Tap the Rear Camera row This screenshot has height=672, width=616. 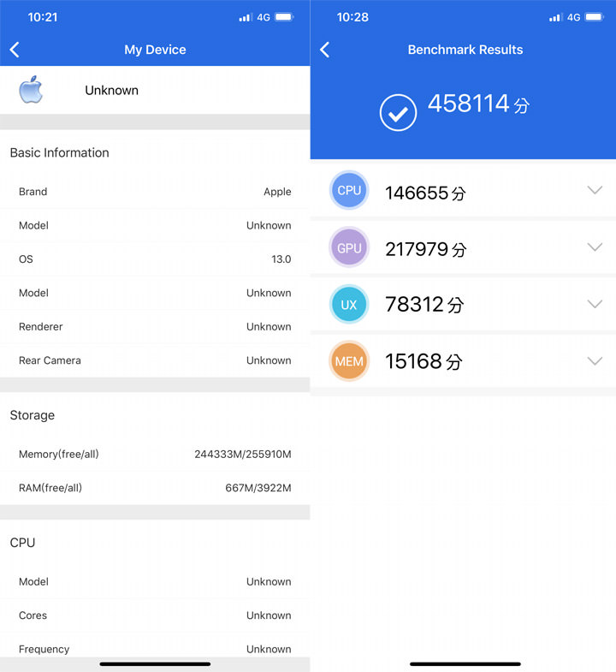click(155, 360)
